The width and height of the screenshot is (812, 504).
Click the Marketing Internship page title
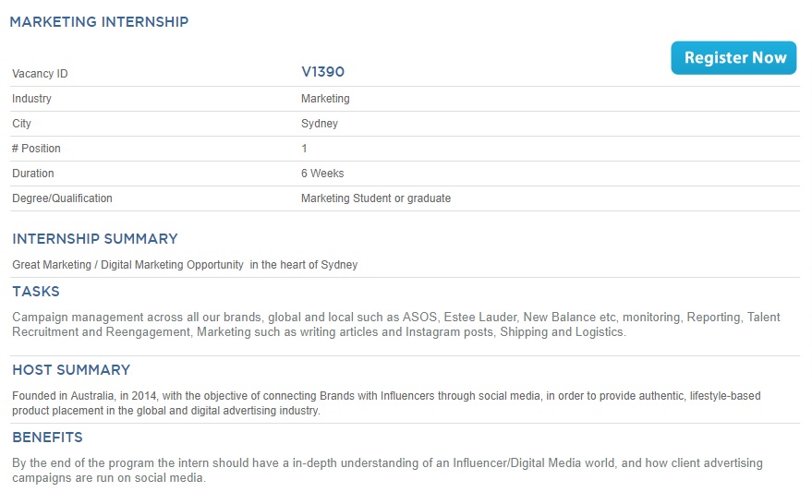click(x=99, y=22)
